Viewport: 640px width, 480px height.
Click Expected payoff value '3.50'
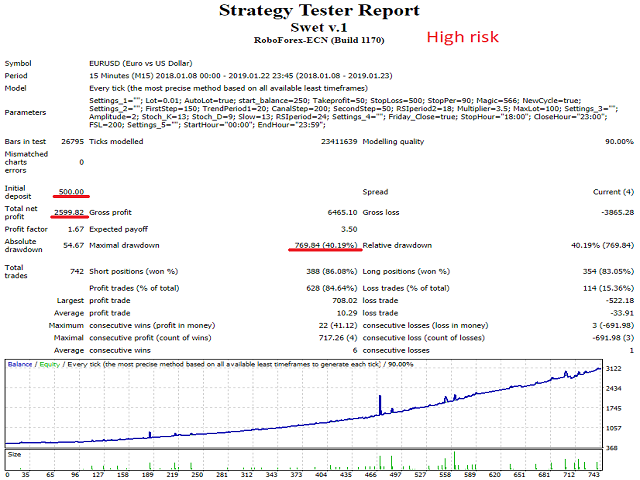click(349, 229)
